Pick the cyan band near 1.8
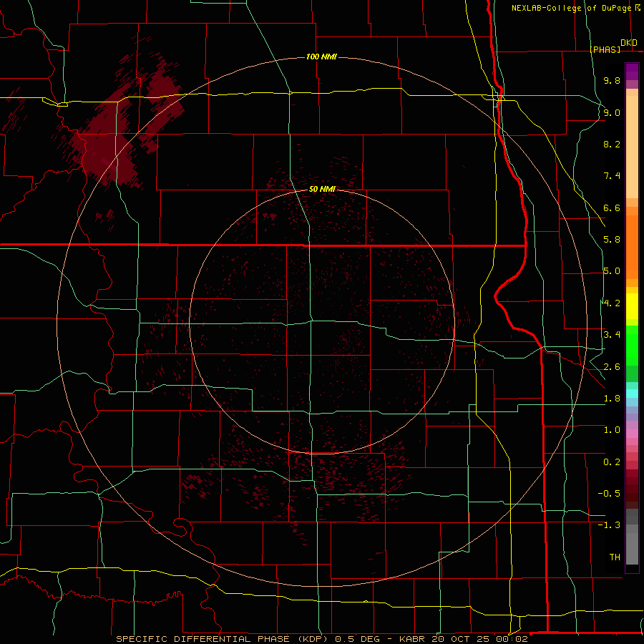The image size is (644, 644). 632,393
